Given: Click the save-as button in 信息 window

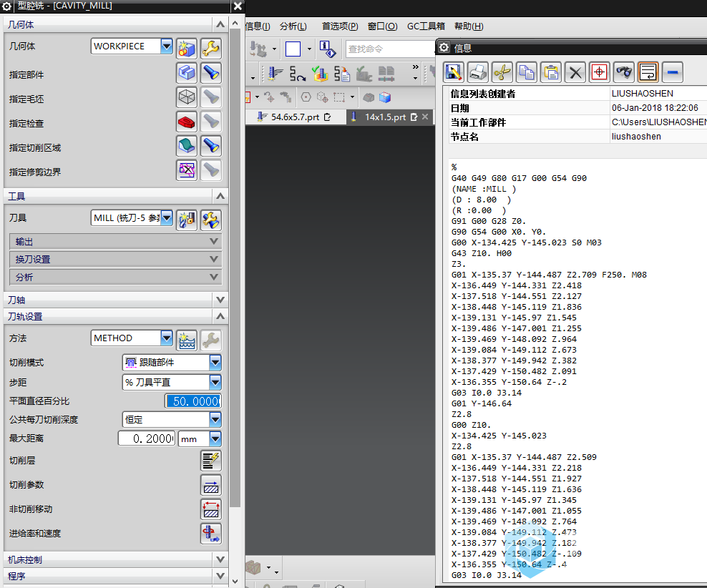Looking at the screenshot, I should (454, 72).
